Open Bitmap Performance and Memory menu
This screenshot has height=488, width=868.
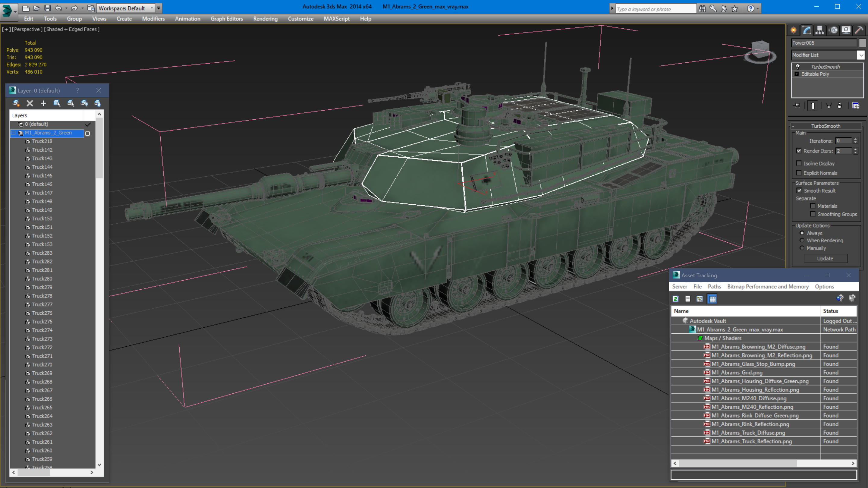point(768,286)
